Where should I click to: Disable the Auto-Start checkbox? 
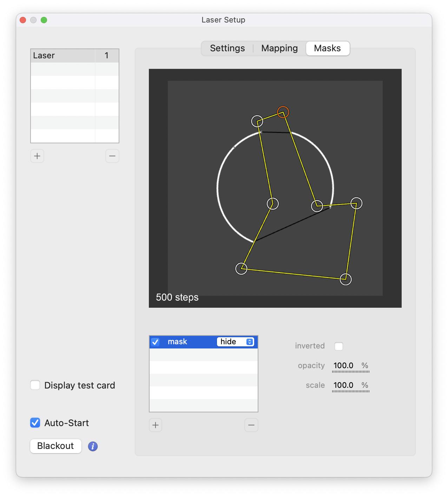(35, 423)
